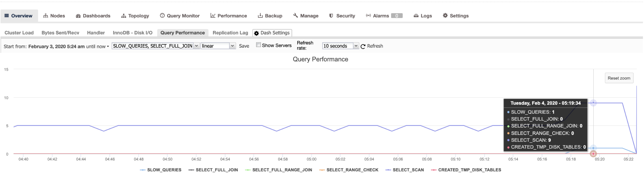Screen dimensions: 644x180
Task: Click the Topology network icon
Action: pyautogui.click(x=124, y=16)
